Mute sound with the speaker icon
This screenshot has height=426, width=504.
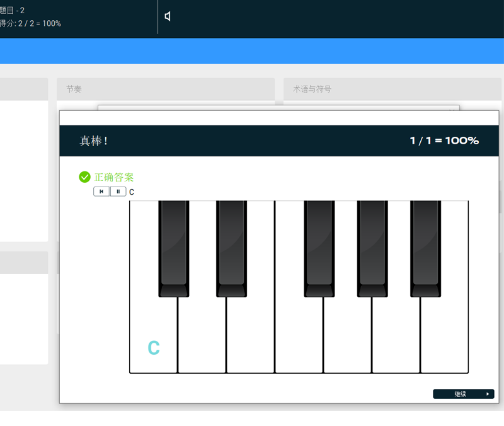point(168,16)
